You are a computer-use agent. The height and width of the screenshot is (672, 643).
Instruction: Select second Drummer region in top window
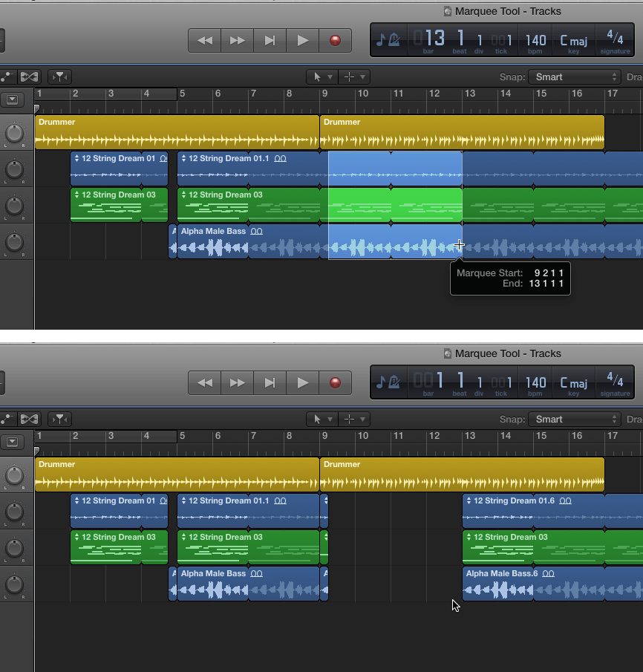click(x=462, y=132)
